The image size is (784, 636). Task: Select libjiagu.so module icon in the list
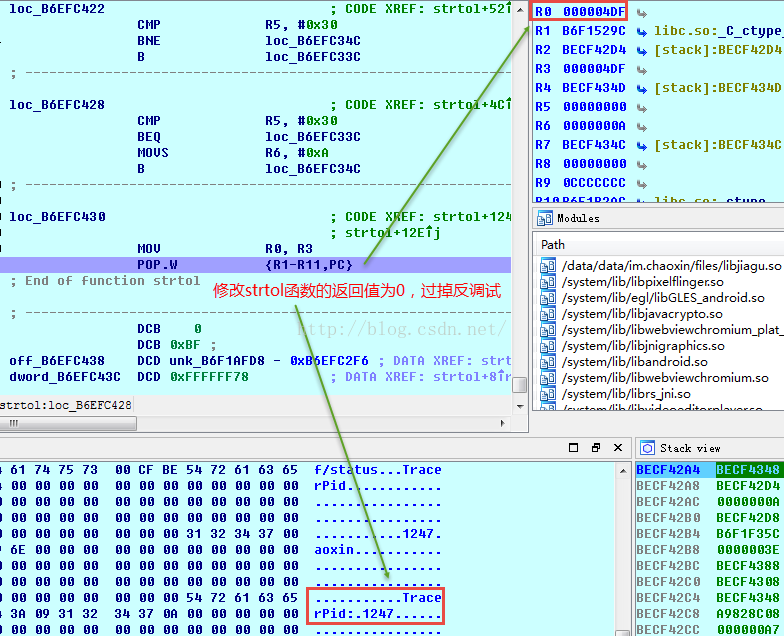point(548,266)
